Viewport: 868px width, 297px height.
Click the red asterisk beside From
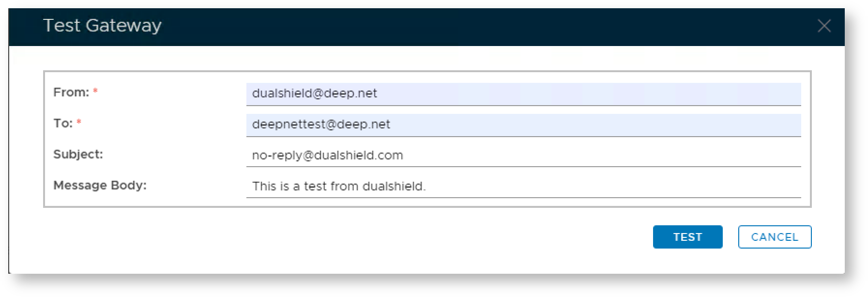coord(95,91)
